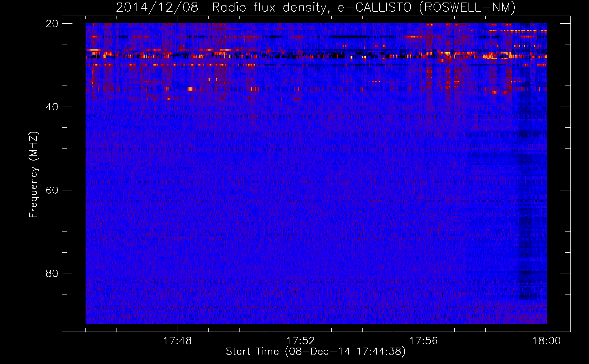Click the 17:48 time tick label
The width and height of the screenshot is (589, 364).
(x=177, y=341)
